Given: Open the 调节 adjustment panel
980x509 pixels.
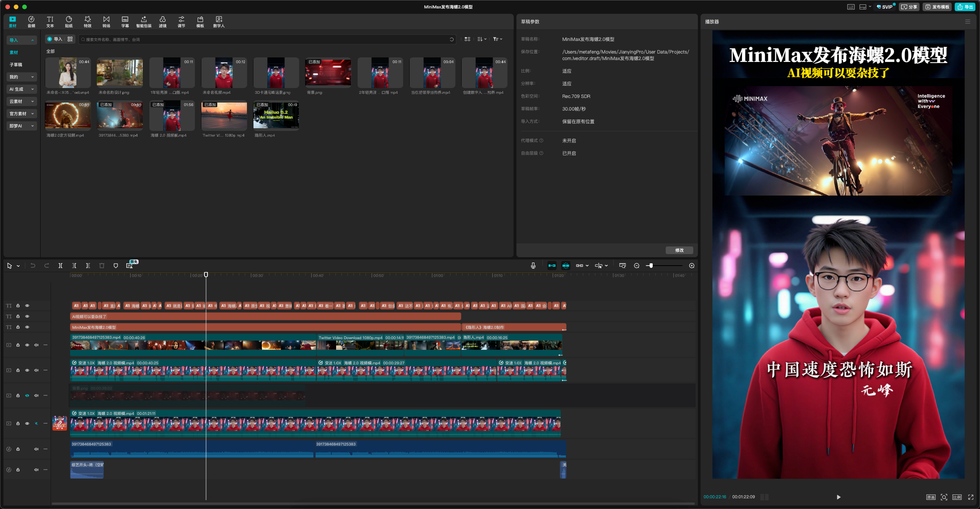Looking at the screenshot, I should [181, 22].
